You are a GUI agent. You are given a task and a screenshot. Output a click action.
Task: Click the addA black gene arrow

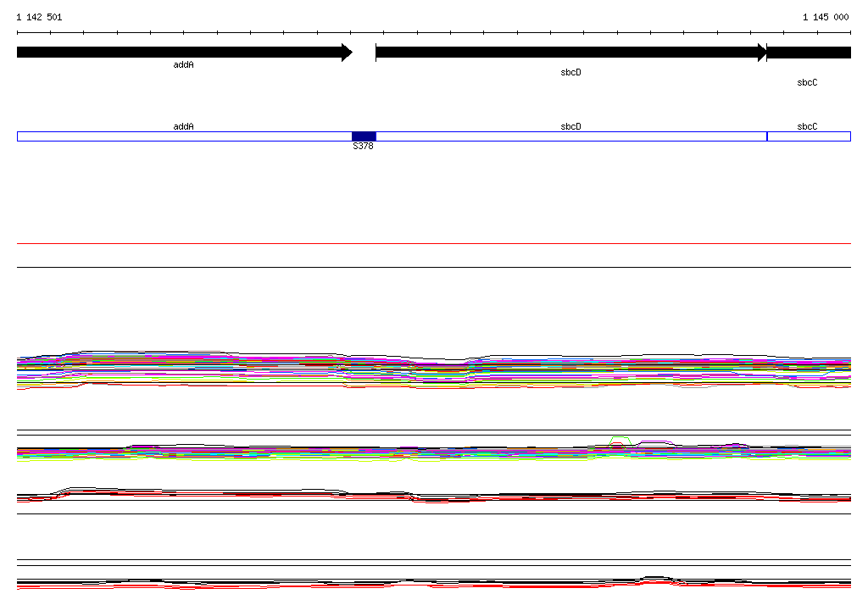tap(184, 53)
